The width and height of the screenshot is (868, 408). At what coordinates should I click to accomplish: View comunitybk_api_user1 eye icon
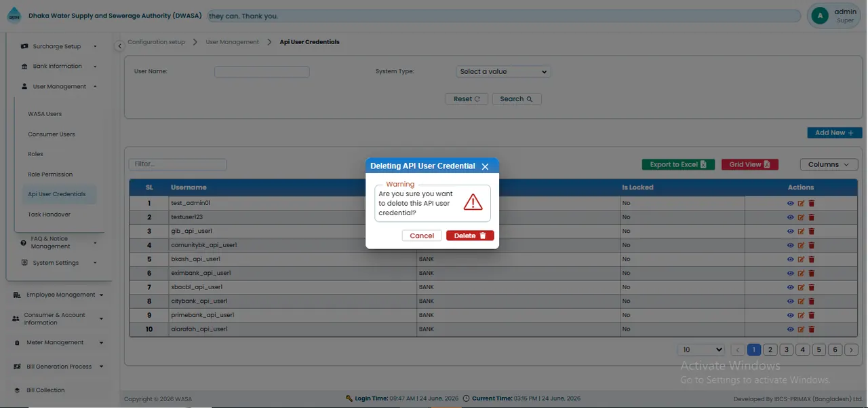point(790,245)
